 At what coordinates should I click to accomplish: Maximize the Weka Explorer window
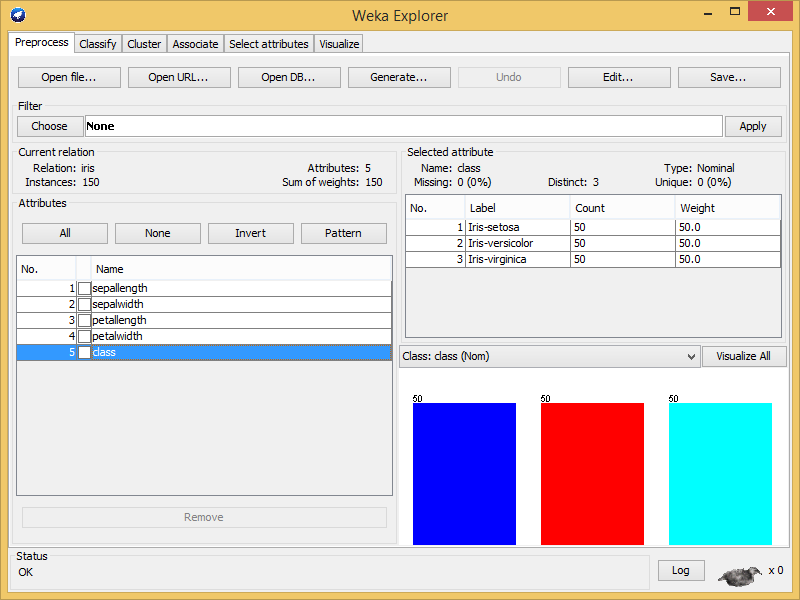(x=735, y=11)
